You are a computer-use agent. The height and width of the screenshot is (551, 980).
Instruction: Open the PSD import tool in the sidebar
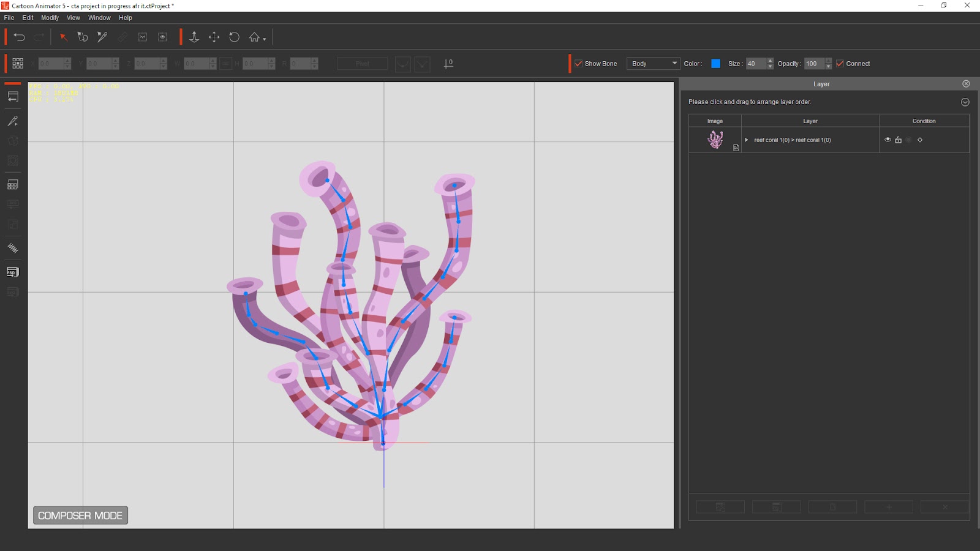tap(12, 272)
